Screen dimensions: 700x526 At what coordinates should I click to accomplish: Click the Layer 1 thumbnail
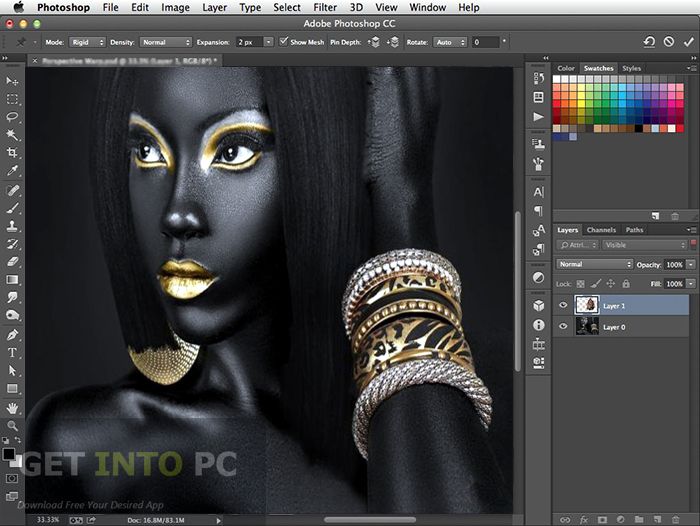[587, 306]
